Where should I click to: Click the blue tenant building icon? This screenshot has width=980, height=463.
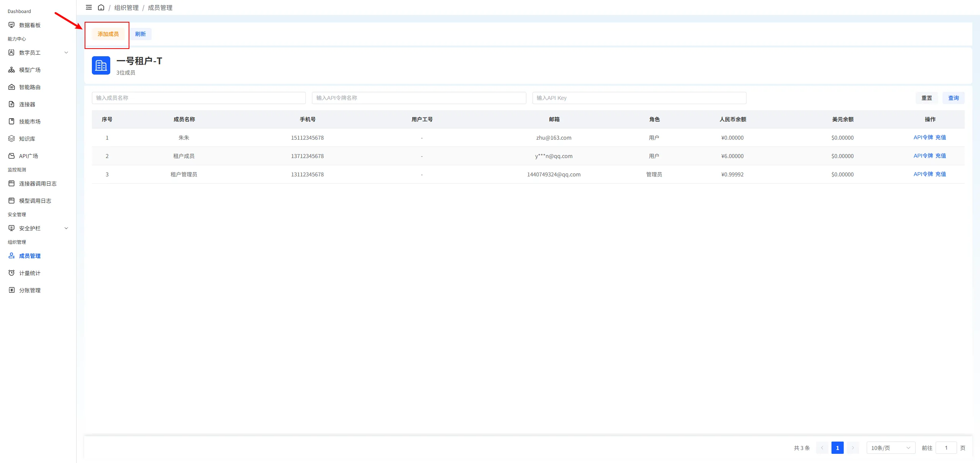pos(101,65)
